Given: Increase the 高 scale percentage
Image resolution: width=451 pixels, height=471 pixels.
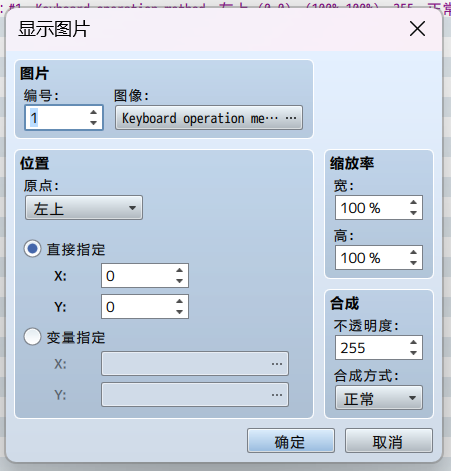Looking at the screenshot, I should pyautogui.click(x=414, y=252).
